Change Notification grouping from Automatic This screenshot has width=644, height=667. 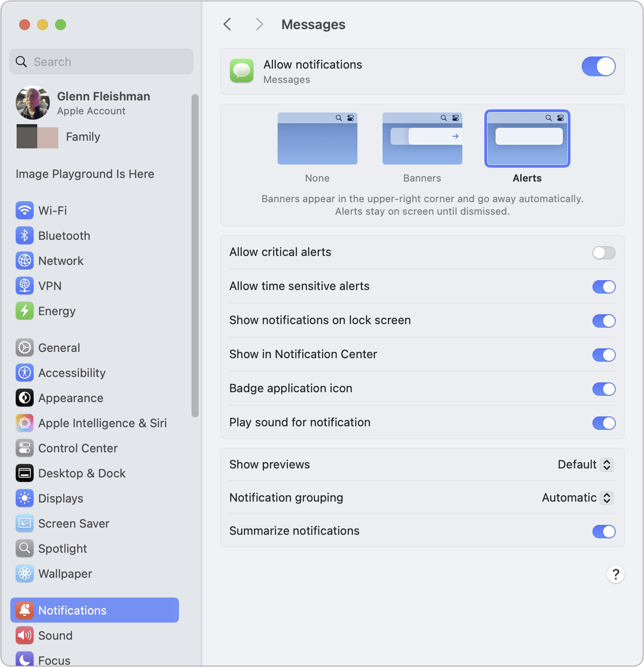[x=577, y=498]
